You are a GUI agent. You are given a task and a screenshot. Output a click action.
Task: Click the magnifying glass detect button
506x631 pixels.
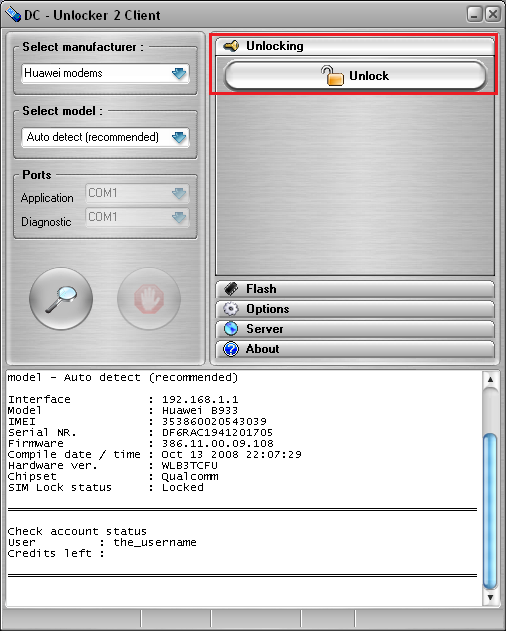tap(61, 299)
